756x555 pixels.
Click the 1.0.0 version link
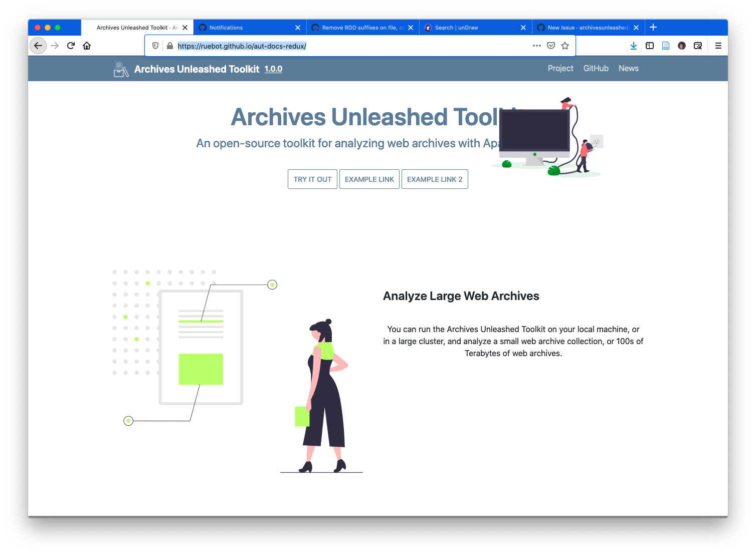273,69
